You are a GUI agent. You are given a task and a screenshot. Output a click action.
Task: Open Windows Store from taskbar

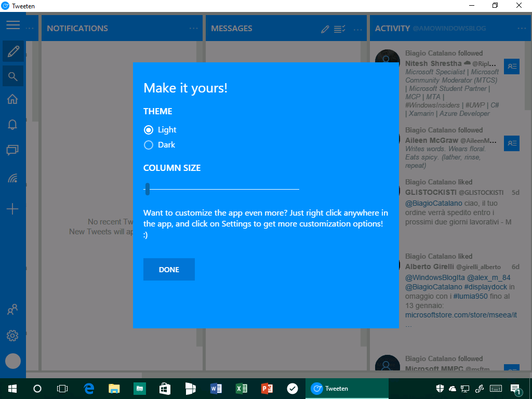[165, 389]
